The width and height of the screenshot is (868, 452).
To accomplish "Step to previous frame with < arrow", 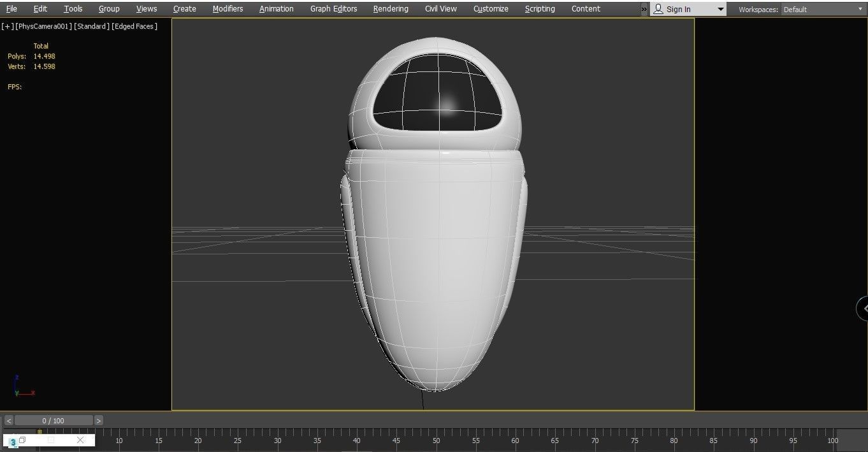I will [8, 421].
